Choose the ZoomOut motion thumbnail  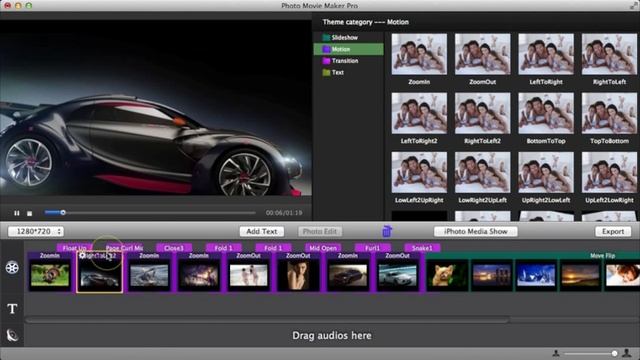[x=482, y=54]
